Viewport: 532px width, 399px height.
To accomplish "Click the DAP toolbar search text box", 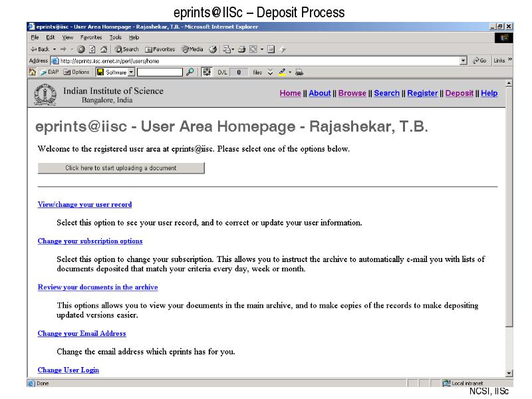I will pyautogui.click(x=160, y=72).
